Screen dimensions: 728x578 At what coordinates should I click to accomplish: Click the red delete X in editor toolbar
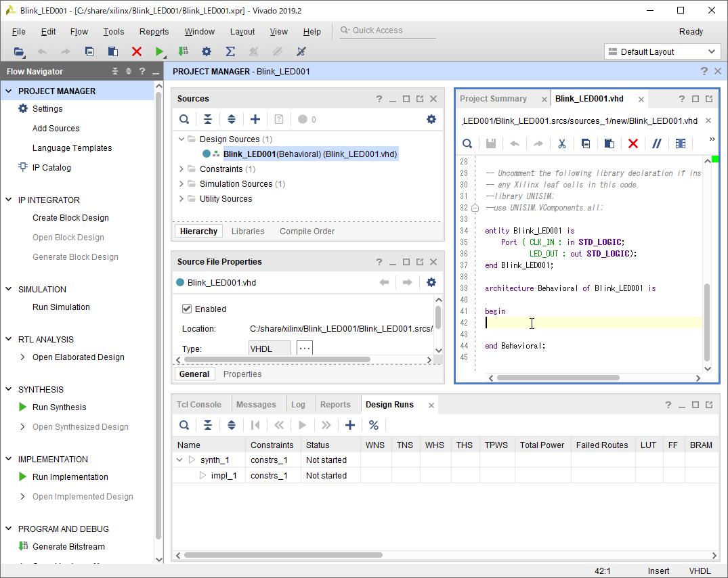coord(633,143)
